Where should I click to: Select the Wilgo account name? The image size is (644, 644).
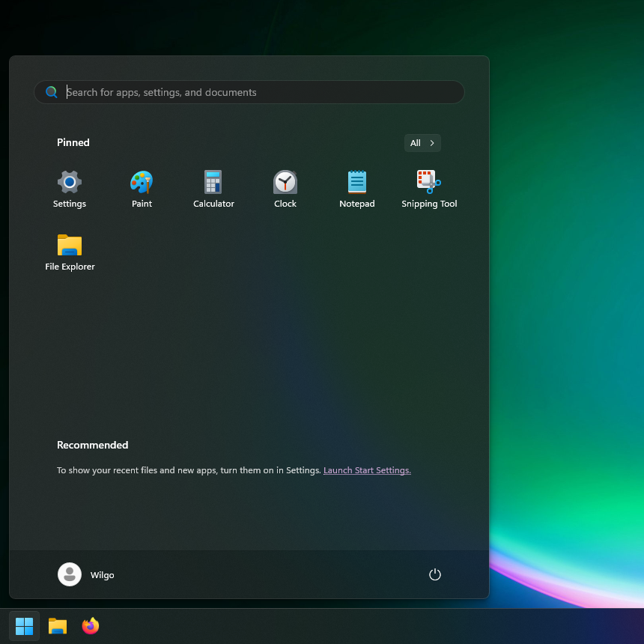103,575
